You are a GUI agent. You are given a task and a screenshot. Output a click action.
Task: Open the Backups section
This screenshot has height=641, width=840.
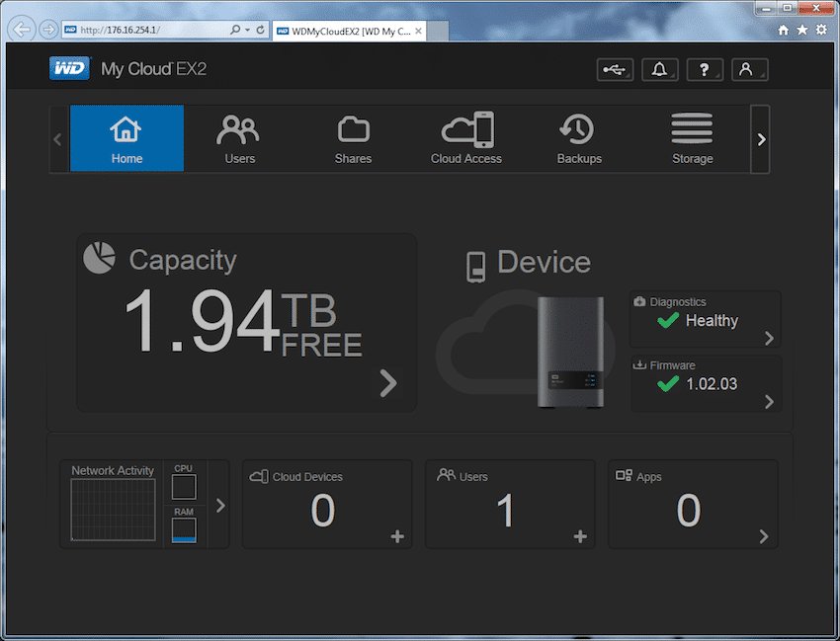pos(579,138)
